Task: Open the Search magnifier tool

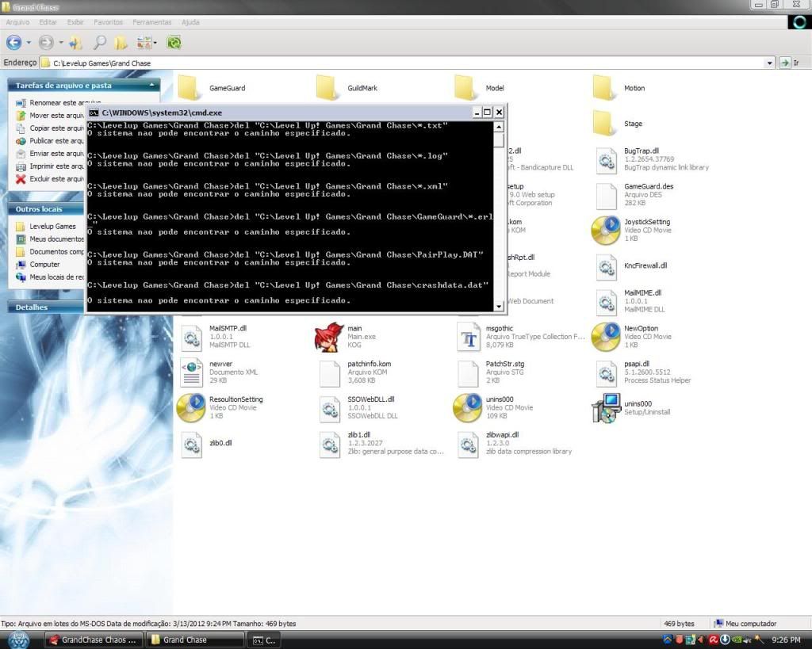Action: pyautogui.click(x=100, y=43)
